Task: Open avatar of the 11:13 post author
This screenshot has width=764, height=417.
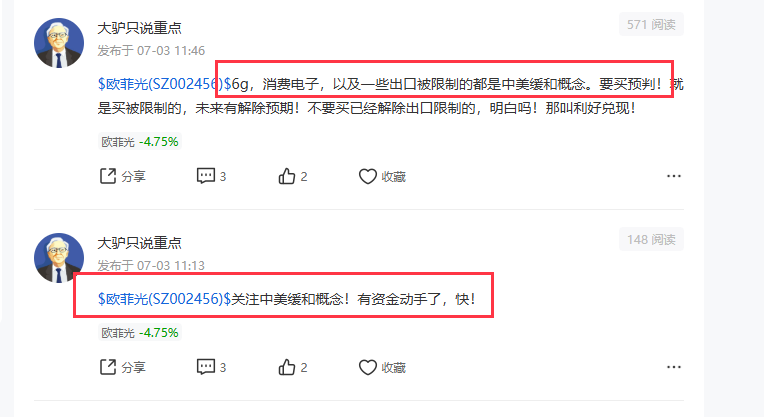Action: 58,258
